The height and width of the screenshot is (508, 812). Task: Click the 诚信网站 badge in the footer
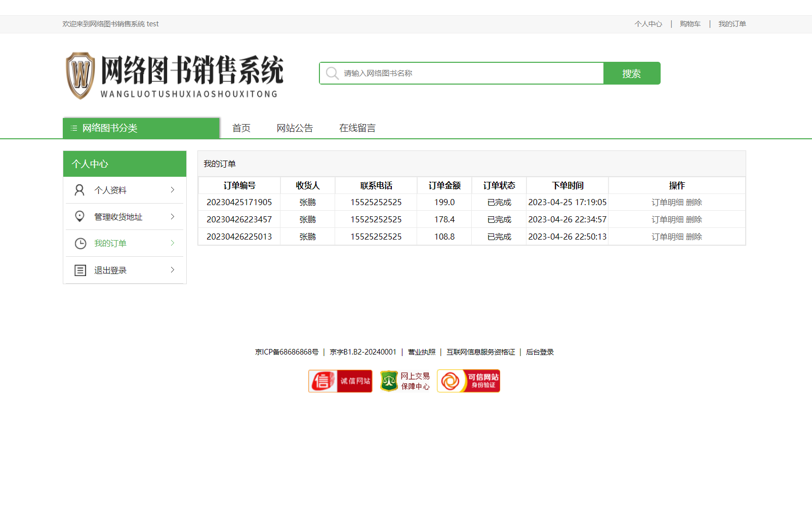(x=340, y=381)
